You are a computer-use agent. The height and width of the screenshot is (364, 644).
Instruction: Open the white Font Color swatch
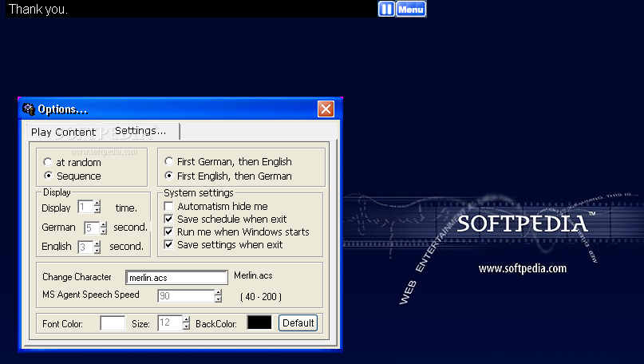pyautogui.click(x=113, y=323)
